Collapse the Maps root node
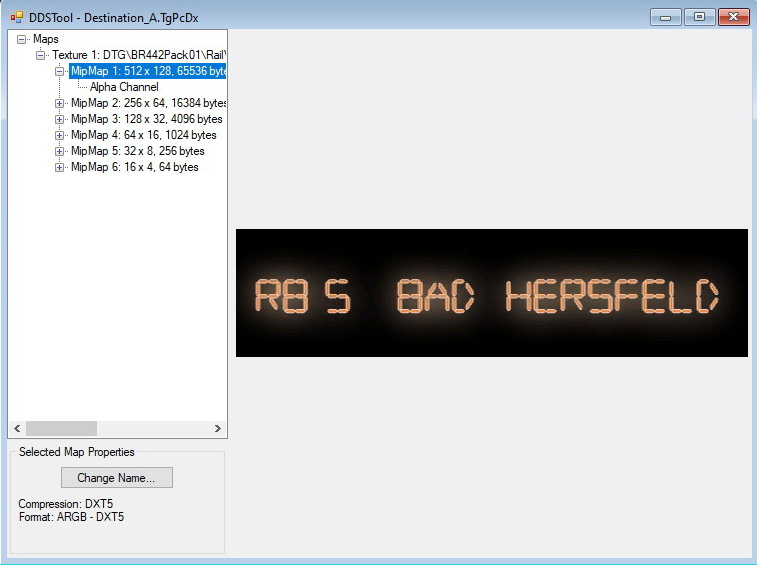This screenshot has height=565, width=757. pyautogui.click(x=21, y=40)
